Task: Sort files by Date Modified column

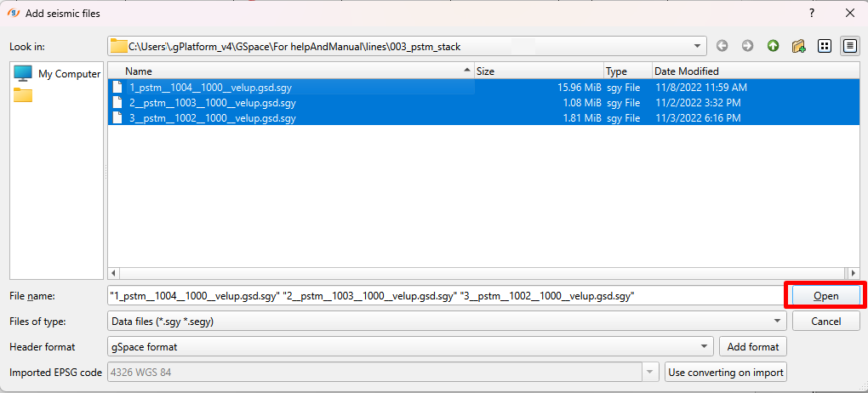Action: tap(755, 71)
